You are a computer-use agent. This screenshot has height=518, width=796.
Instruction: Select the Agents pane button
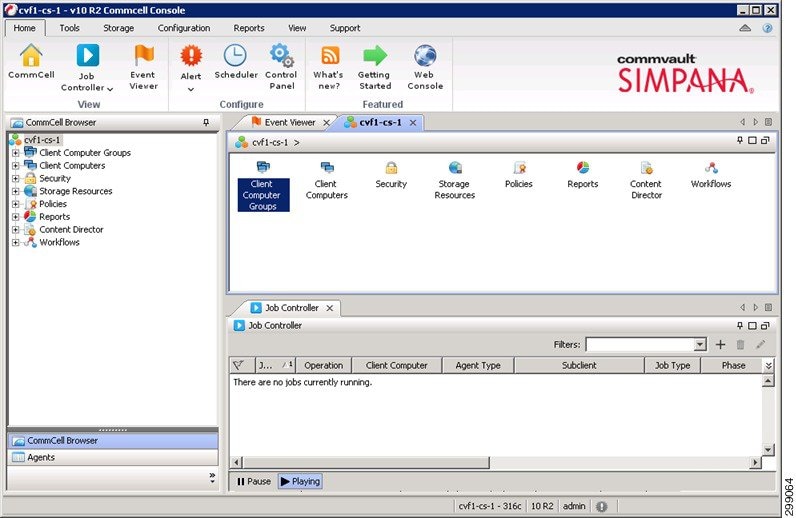pyautogui.click(x=113, y=457)
